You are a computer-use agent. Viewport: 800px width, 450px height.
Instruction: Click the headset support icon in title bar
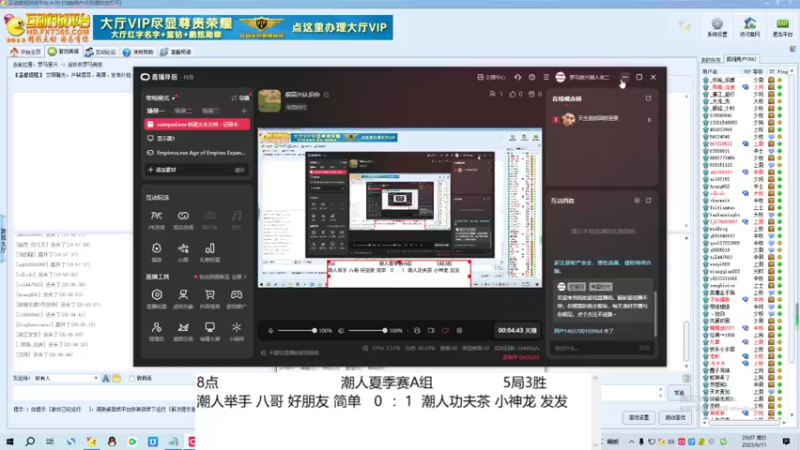pyautogui.click(x=517, y=77)
